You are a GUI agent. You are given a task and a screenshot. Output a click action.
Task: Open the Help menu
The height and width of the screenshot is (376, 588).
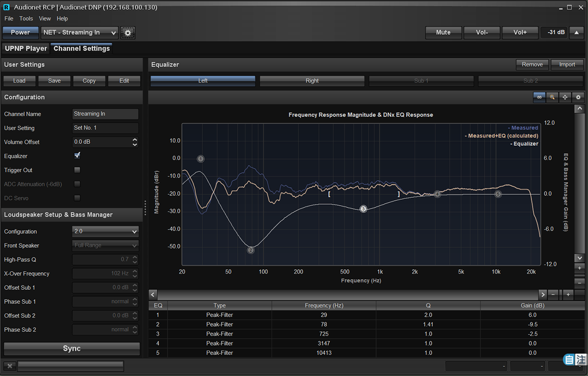click(x=62, y=19)
